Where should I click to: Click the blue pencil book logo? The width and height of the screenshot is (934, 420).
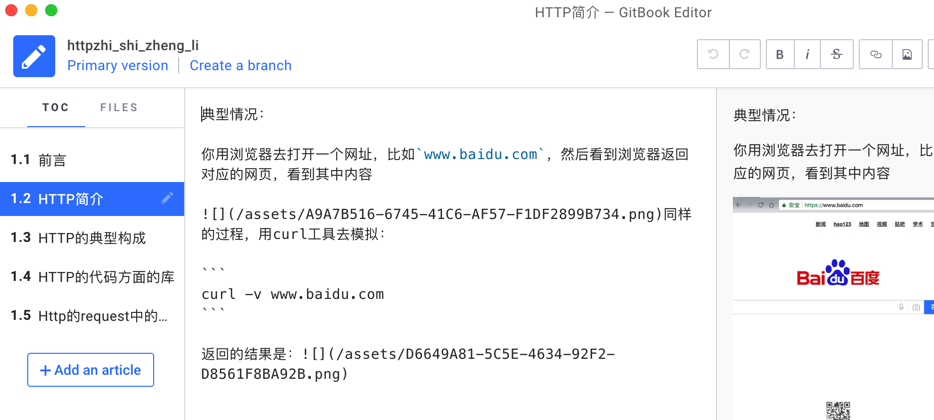[x=34, y=56]
